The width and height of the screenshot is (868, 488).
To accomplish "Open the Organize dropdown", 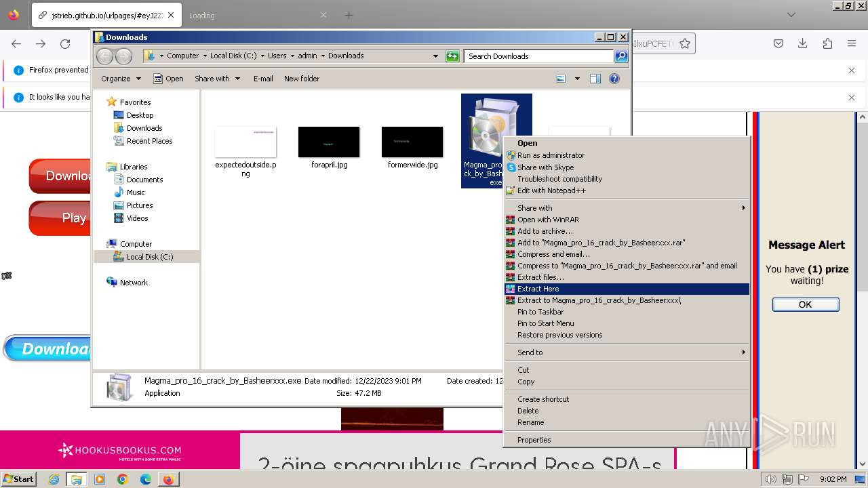I will click(x=121, y=79).
